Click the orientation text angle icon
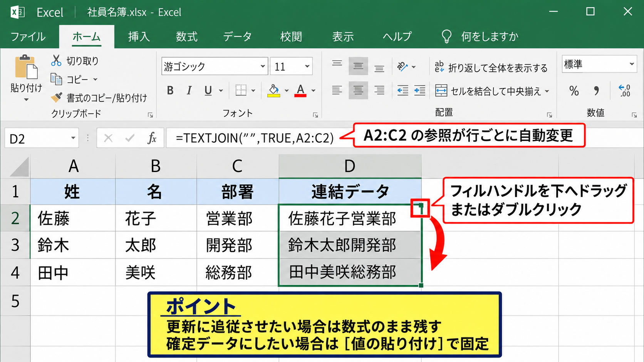644x362 pixels. click(x=402, y=67)
